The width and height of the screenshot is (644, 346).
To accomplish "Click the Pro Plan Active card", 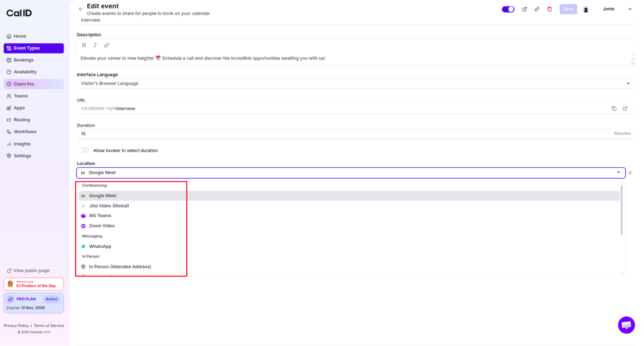I will tap(34, 303).
